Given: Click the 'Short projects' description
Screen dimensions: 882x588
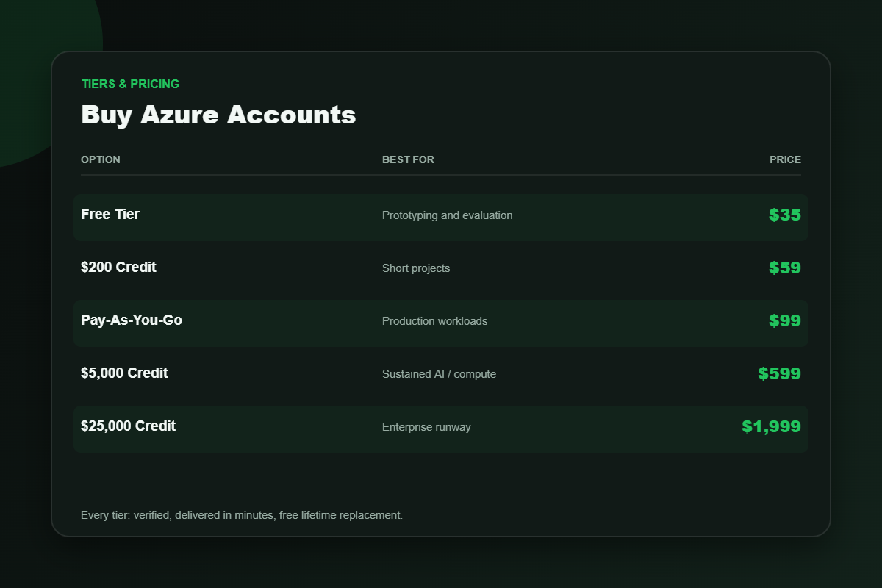Looking at the screenshot, I should coord(416,268).
